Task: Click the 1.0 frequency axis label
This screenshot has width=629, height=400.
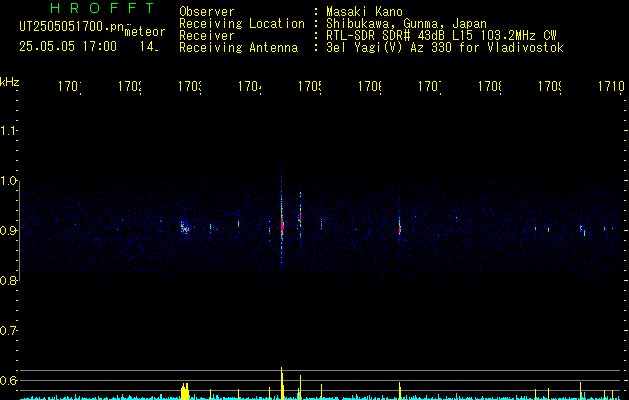Action: click(x=9, y=181)
